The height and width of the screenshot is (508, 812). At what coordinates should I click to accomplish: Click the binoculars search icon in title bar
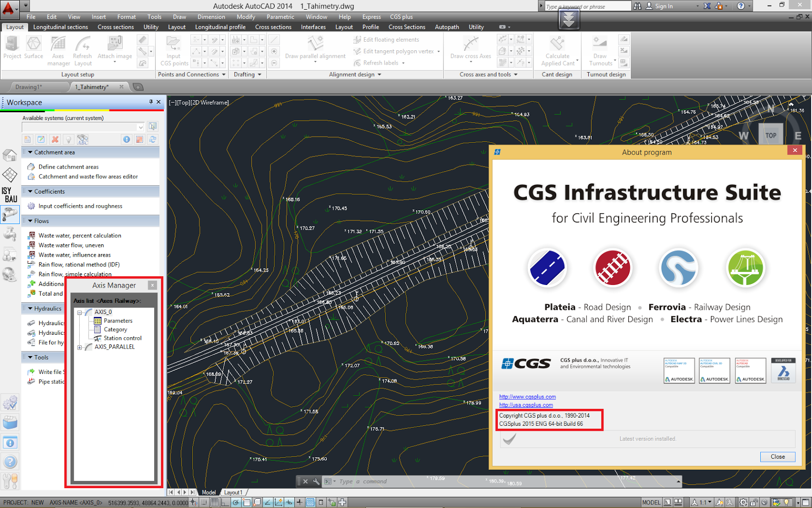click(x=637, y=6)
